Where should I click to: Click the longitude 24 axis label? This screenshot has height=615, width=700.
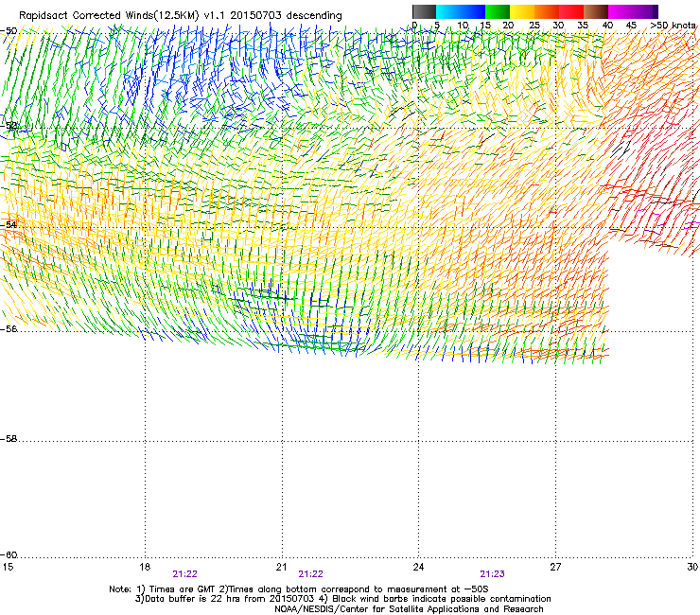coord(418,567)
